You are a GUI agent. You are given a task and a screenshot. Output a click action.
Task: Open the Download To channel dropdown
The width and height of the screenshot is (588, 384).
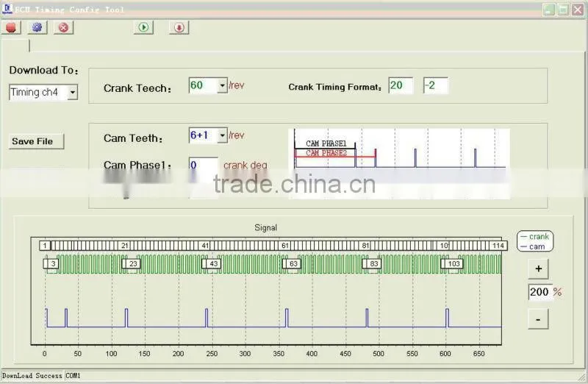(x=73, y=93)
